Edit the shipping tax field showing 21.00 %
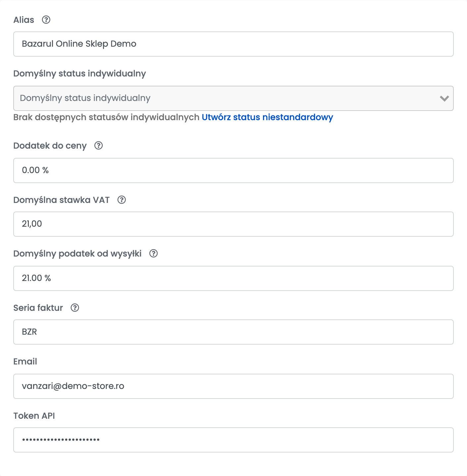This screenshot has width=467, height=476. tap(233, 278)
